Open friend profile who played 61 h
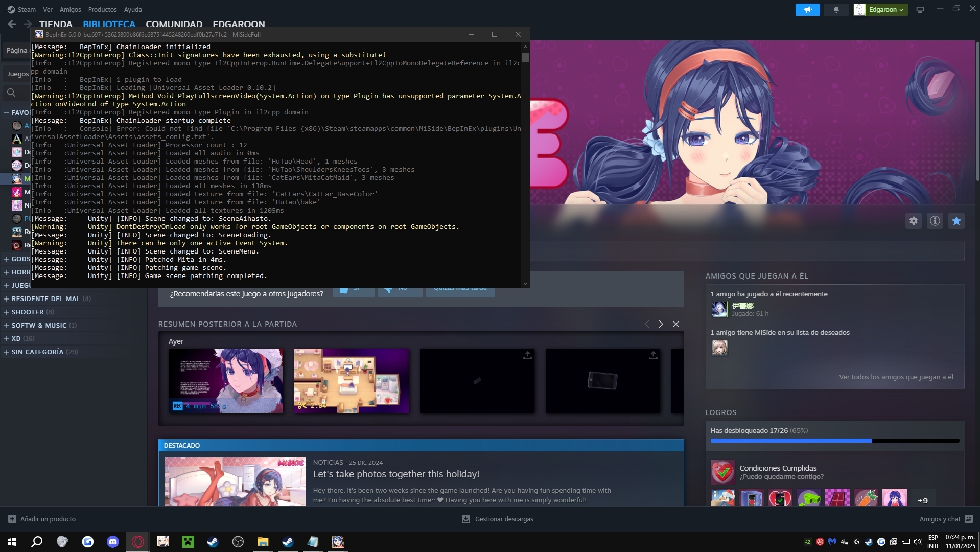This screenshot has height=552, width=980. [719, 309]
